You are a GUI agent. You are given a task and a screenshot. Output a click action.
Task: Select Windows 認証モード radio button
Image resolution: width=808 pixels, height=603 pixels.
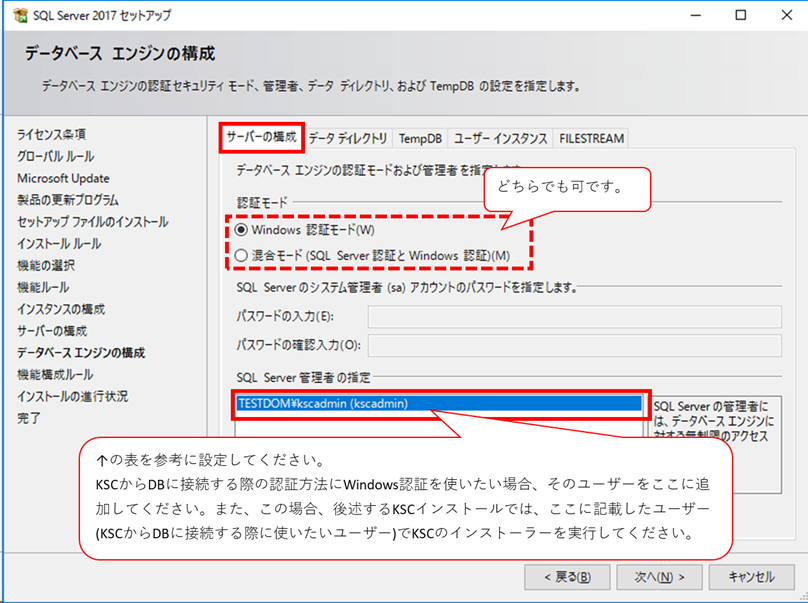click(x=241, y=229)
